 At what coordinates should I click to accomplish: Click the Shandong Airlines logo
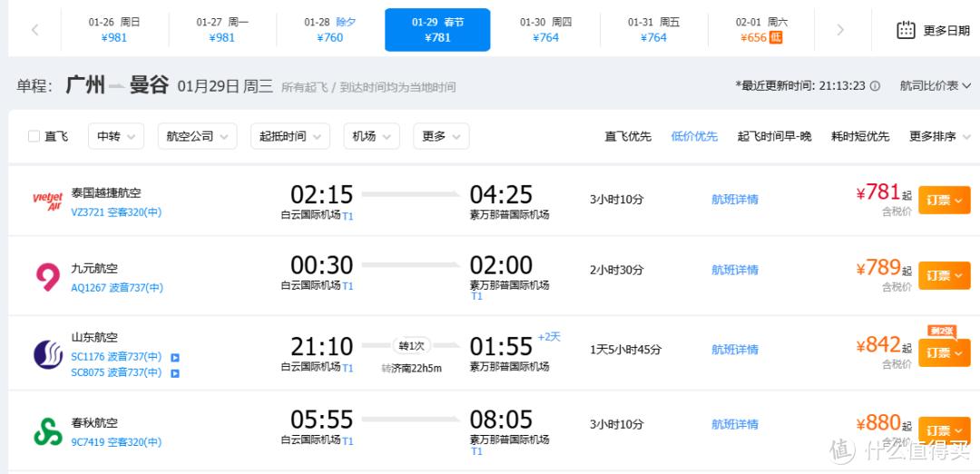(x=47, y=353)
